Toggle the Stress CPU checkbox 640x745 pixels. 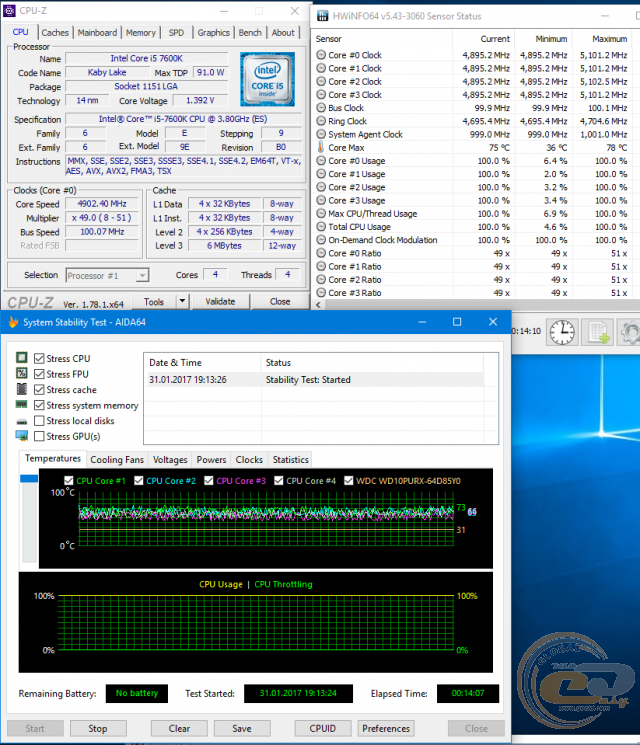pos(39,358)
